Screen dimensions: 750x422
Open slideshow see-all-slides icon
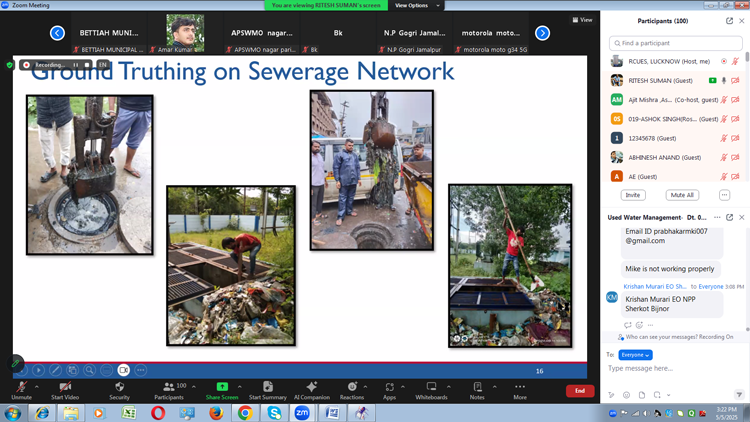pyautogui.click(x=72, y=370)
